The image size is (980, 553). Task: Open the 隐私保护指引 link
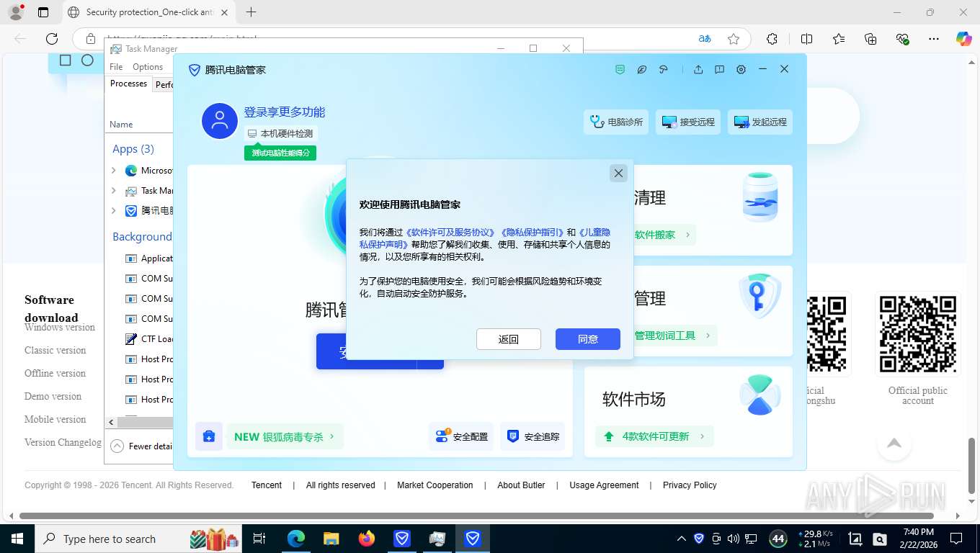(x=533, y=233)
